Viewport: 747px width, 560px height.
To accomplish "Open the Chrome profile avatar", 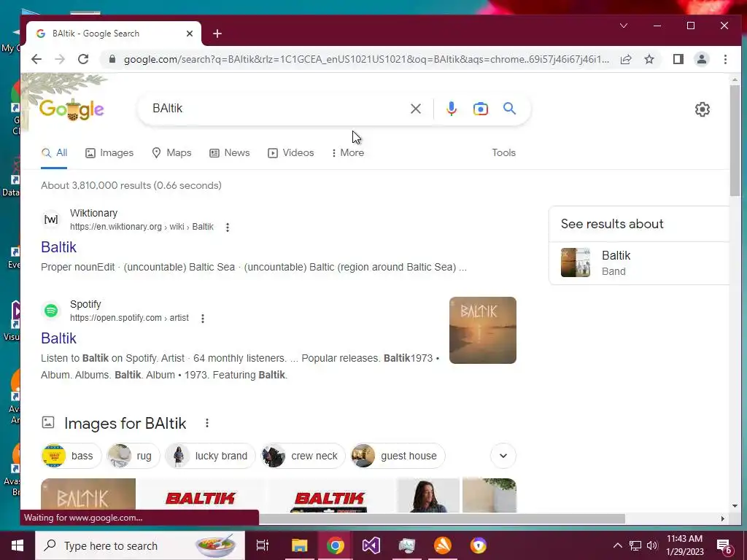I will click(x=701, y=59).
